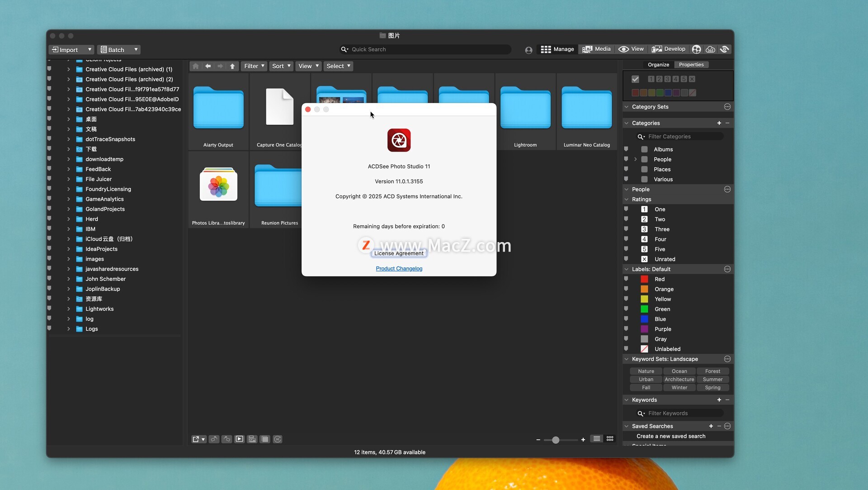Rotate selection right icon
The image size is (868, 490).
pyautogui.click(x=227, y=439)
